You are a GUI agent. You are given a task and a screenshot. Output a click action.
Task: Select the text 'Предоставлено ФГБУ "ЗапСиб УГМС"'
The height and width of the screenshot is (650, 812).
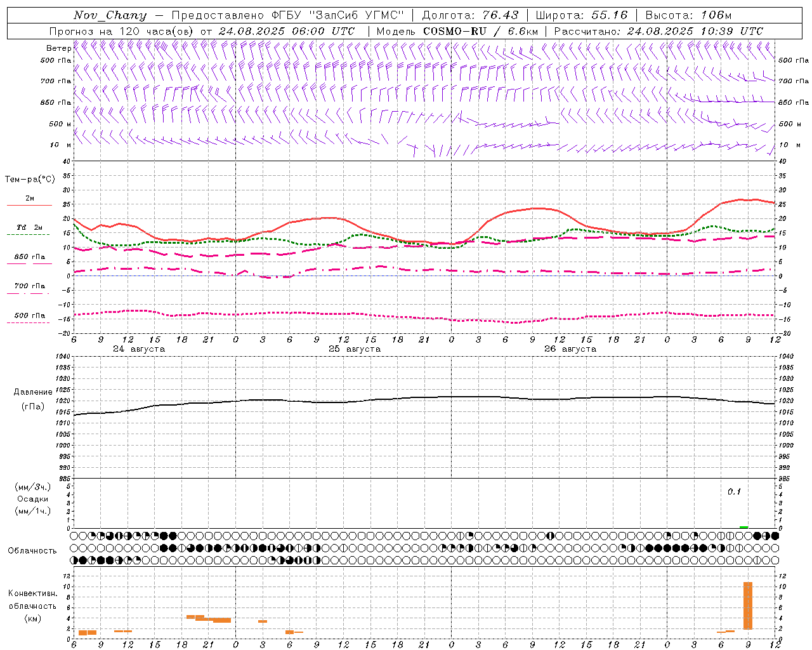(x=288, y=15)
